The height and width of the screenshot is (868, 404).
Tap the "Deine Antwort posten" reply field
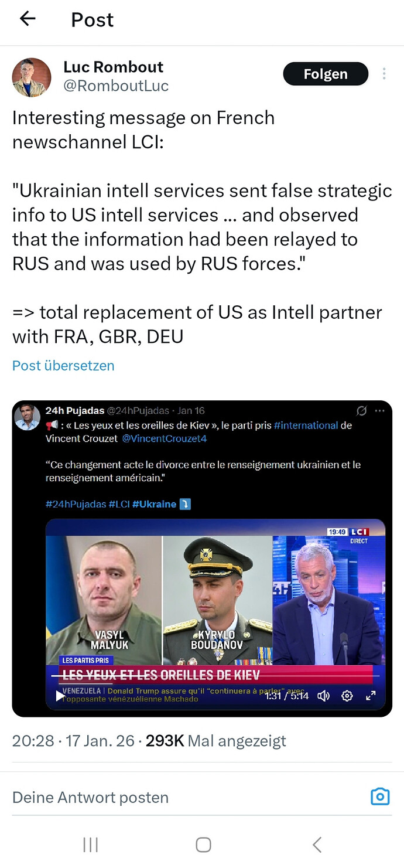click(90, 797)
